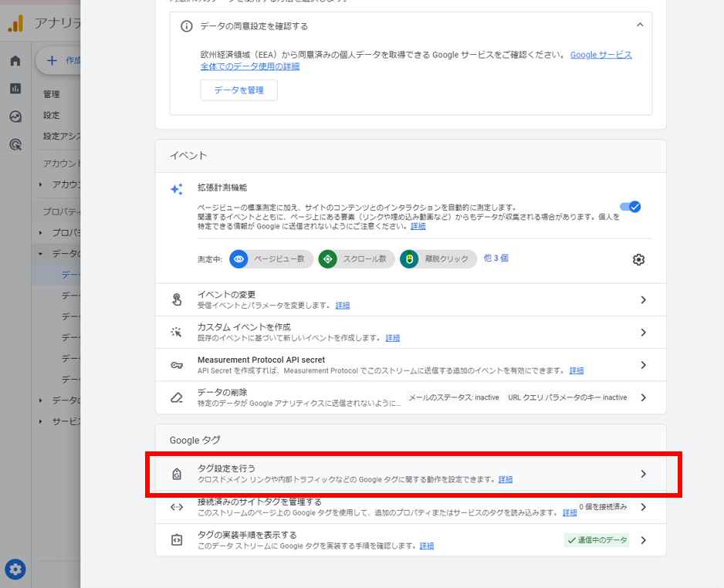Collapse the データの同意設定を確認する panel

pyautogui.click(x=640, y=25)
